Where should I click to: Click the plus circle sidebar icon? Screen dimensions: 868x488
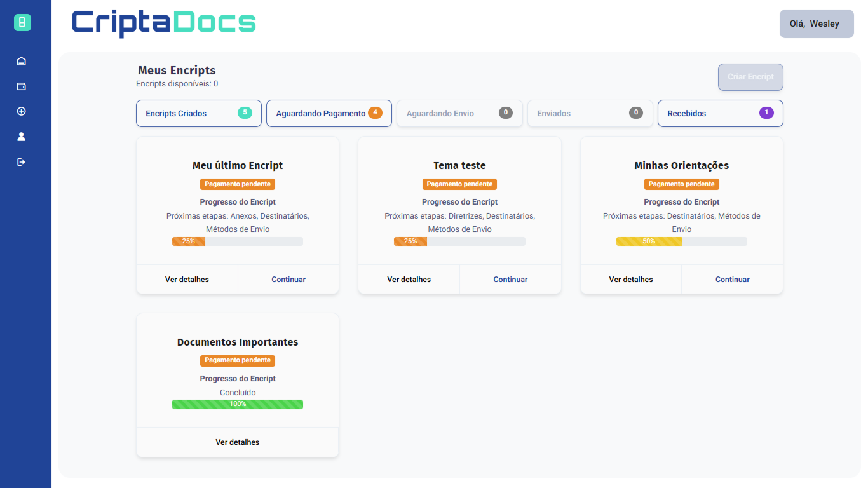click(22, 111)
